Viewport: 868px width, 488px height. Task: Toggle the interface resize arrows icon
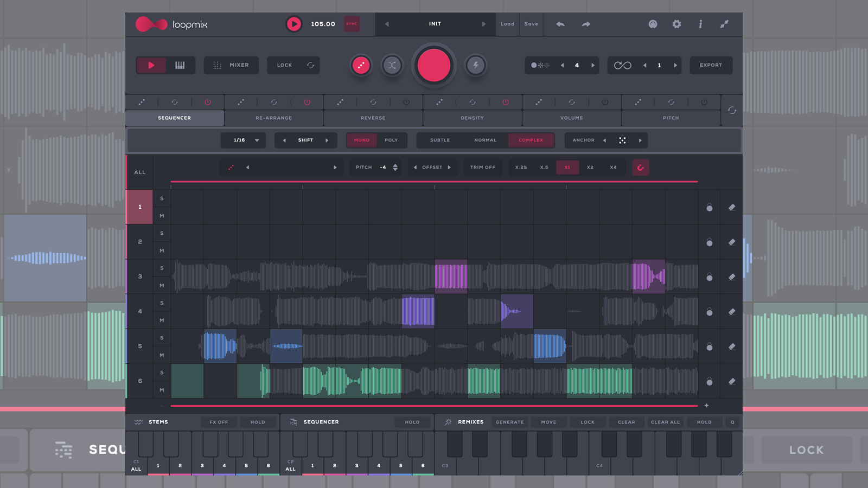(x=724, y=24)
